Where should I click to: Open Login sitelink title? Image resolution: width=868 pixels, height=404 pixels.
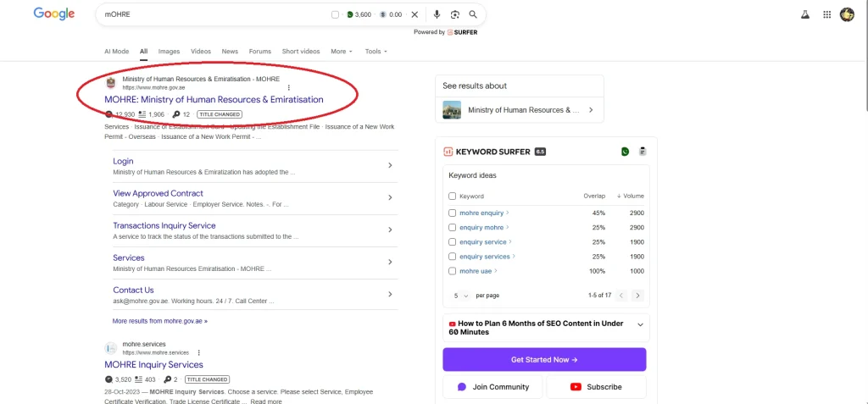coord(123,161)
